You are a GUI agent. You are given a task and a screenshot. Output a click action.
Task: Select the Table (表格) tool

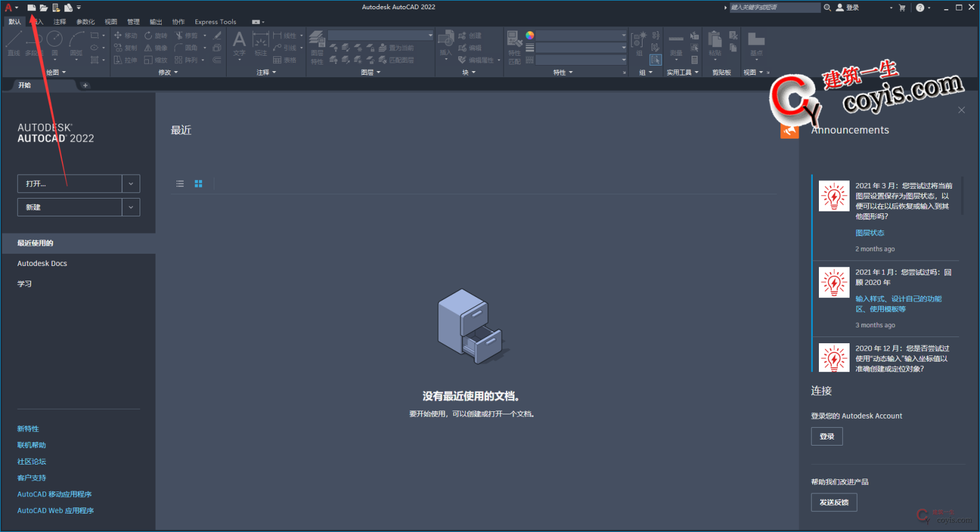285,60
